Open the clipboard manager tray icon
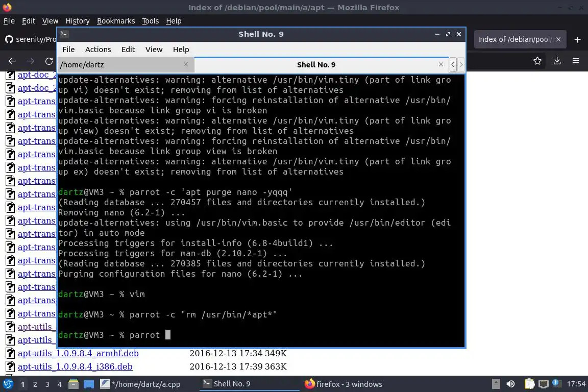This screenshot has width=588, height=392. point(529,384)
